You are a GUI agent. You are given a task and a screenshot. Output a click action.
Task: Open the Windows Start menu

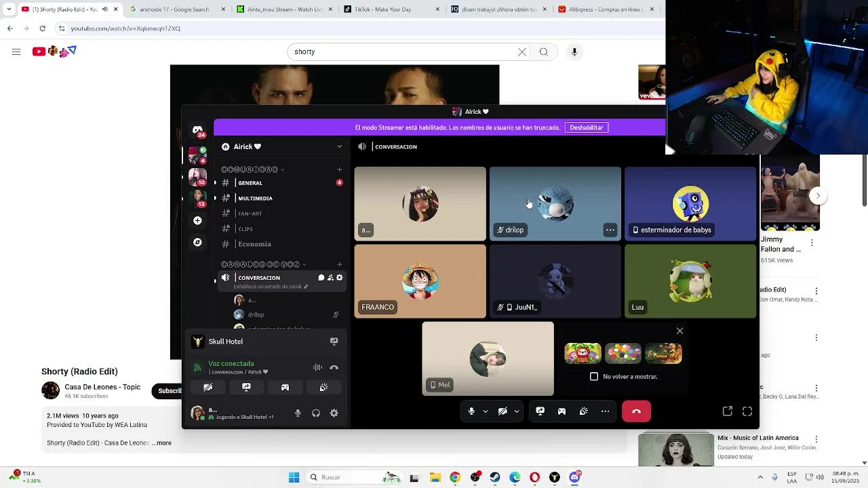click(294, 478)
